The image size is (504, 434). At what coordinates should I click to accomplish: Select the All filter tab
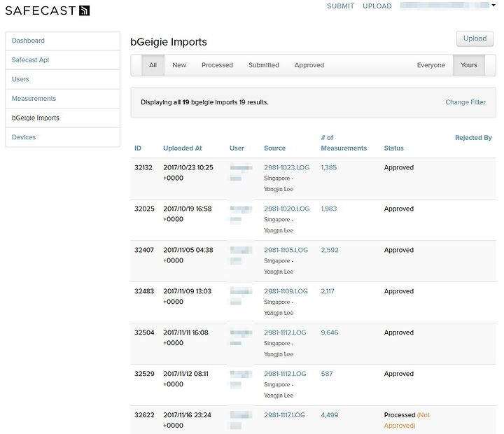click(153, 65)
